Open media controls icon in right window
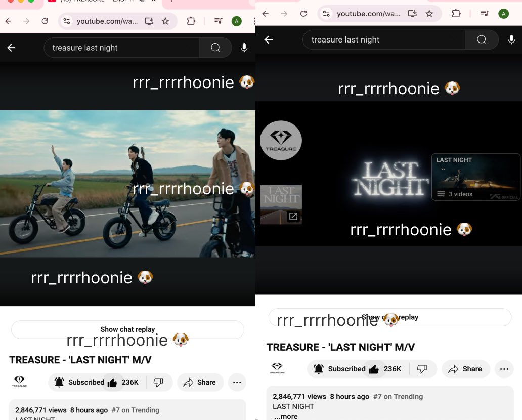The image size is (522, 420). (485, 13)
